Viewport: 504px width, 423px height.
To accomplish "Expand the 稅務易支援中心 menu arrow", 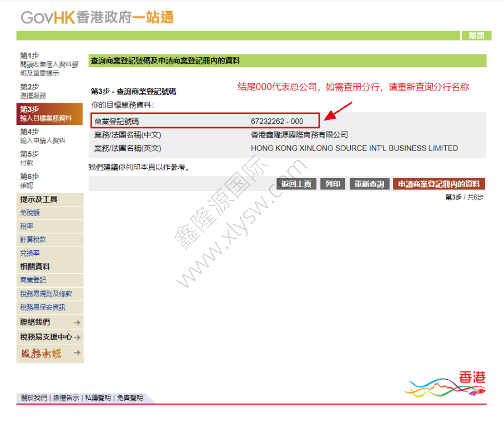I will click(x=78, y=338).
